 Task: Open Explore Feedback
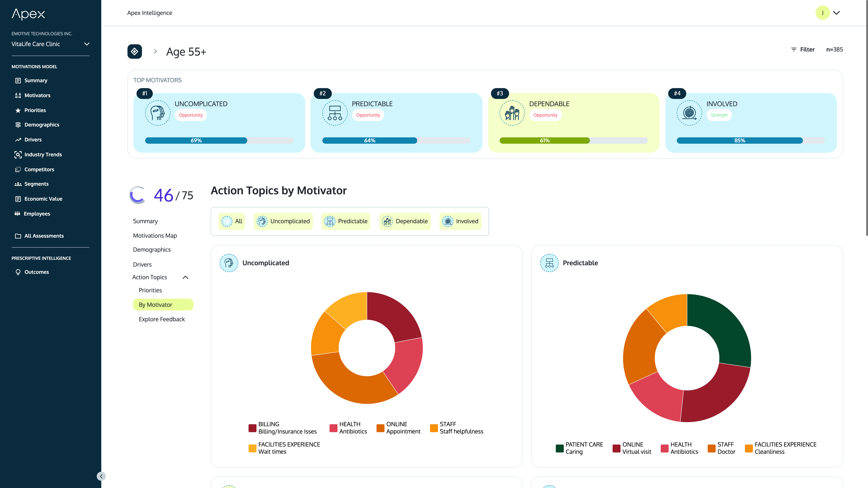[162, 319]
